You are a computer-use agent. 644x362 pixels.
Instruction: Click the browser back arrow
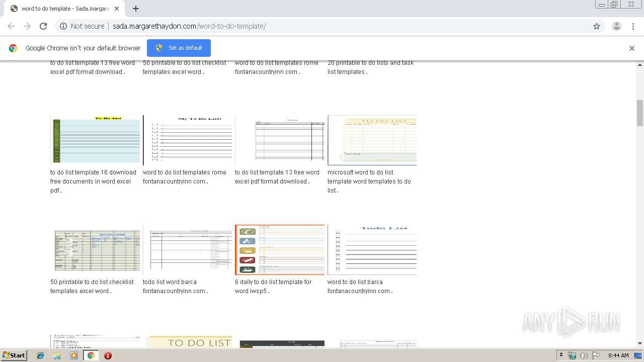(x=11, y=26)
